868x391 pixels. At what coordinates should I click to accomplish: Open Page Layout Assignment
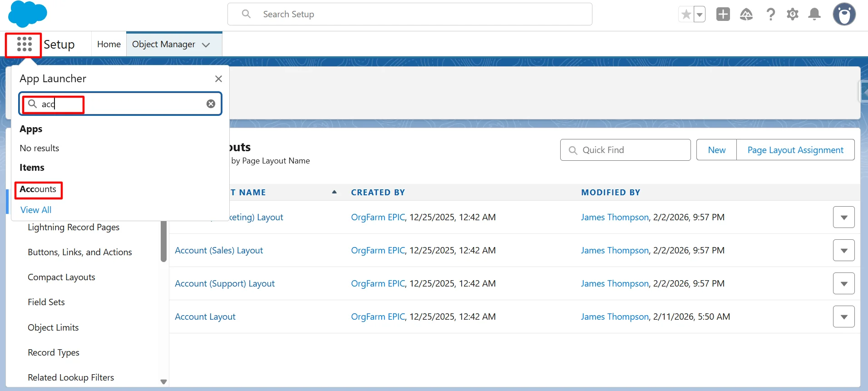pos(795,150)
